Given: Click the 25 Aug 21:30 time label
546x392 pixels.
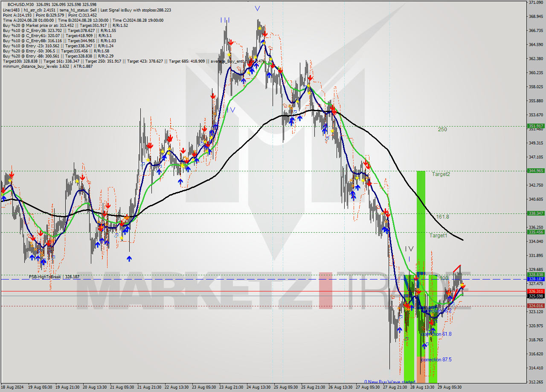Looking at the screenshot, I should (313, 387).
